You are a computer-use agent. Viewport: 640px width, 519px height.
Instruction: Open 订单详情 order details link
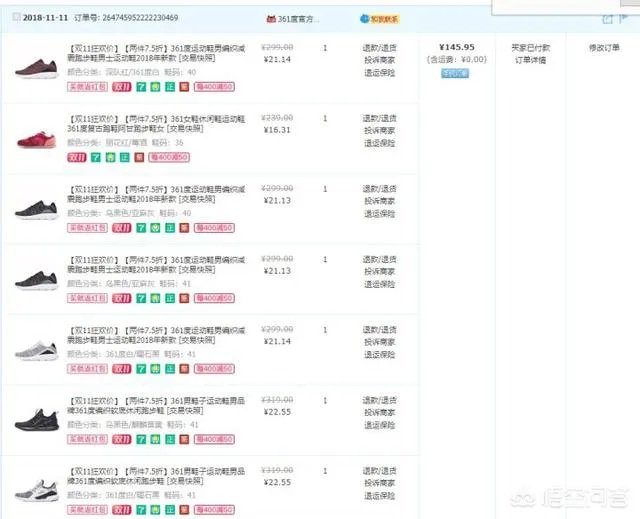click(x=530, y=60)
